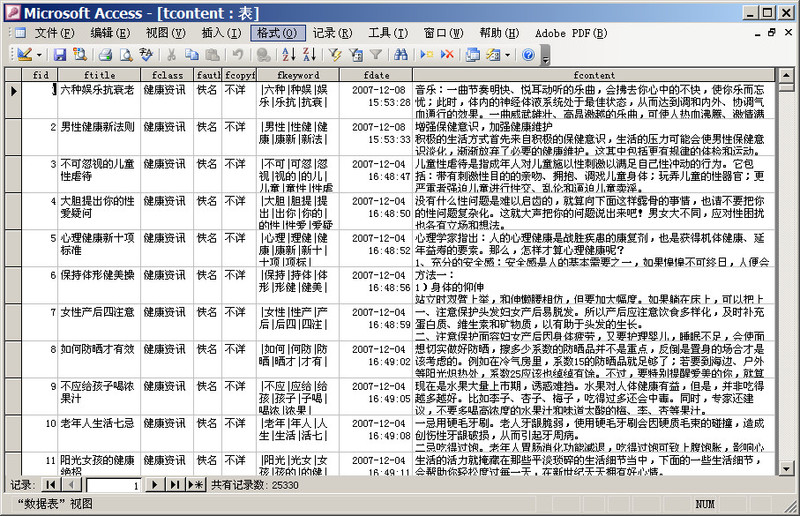Click the Paste icon
800x516 pixels.
pos(212,54)
